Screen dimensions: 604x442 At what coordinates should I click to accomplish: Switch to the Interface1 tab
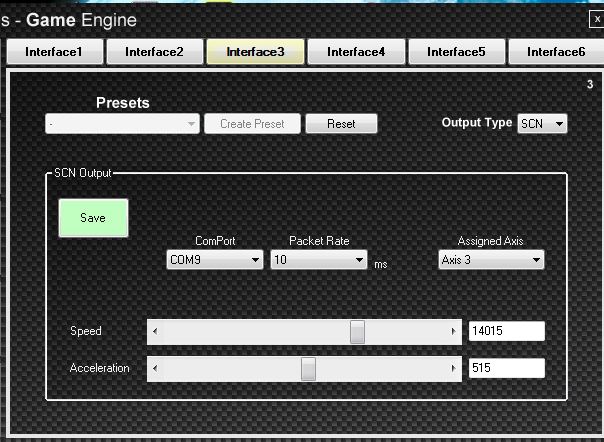(x=55, y=52)
